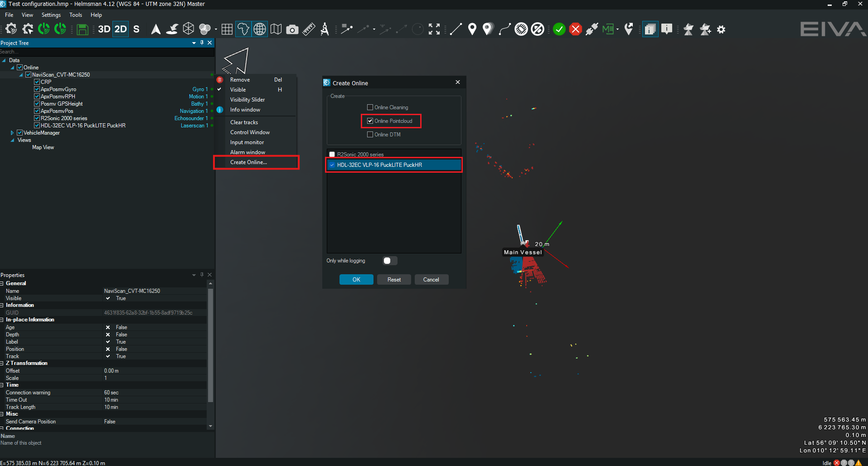The image size is (868, 466).
Task: Open the Settings menu
Action: (x=51, y=15)
